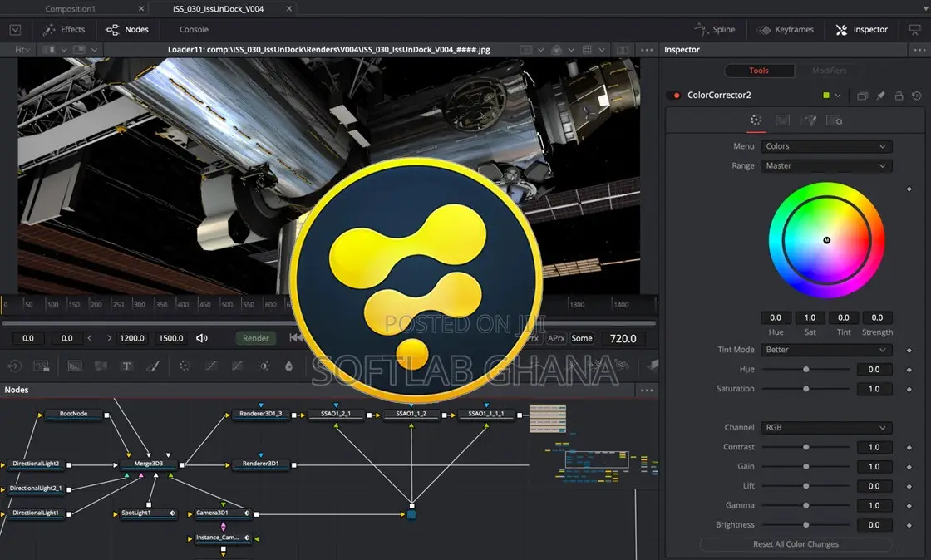
Task: Select the Settings gear tab icon
Action: pyautogui.click(x=835, y=120)
